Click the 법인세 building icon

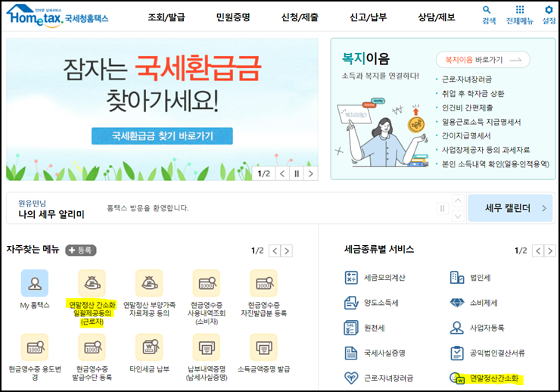tap(457, 278)
